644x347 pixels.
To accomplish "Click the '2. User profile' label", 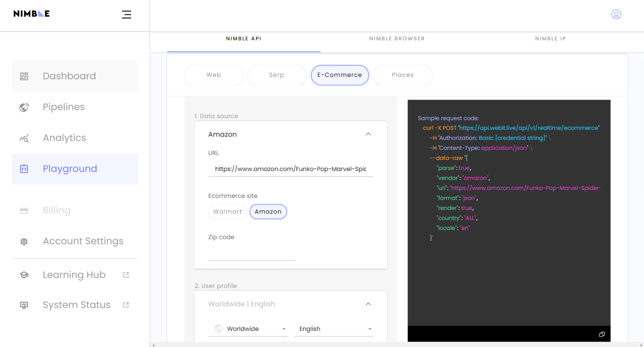I will click(216, 286).
